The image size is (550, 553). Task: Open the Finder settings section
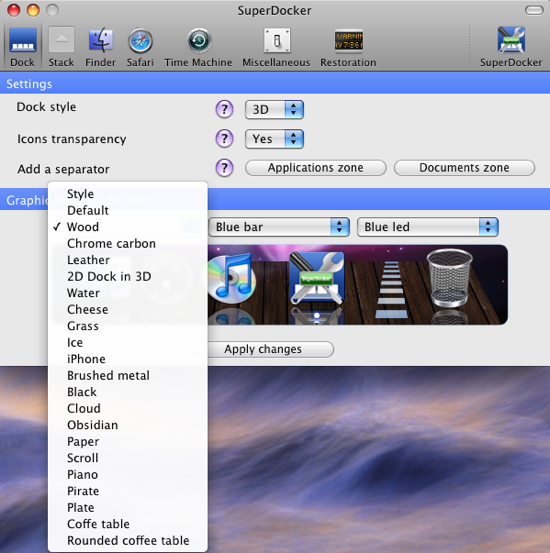tap(101, 47)
